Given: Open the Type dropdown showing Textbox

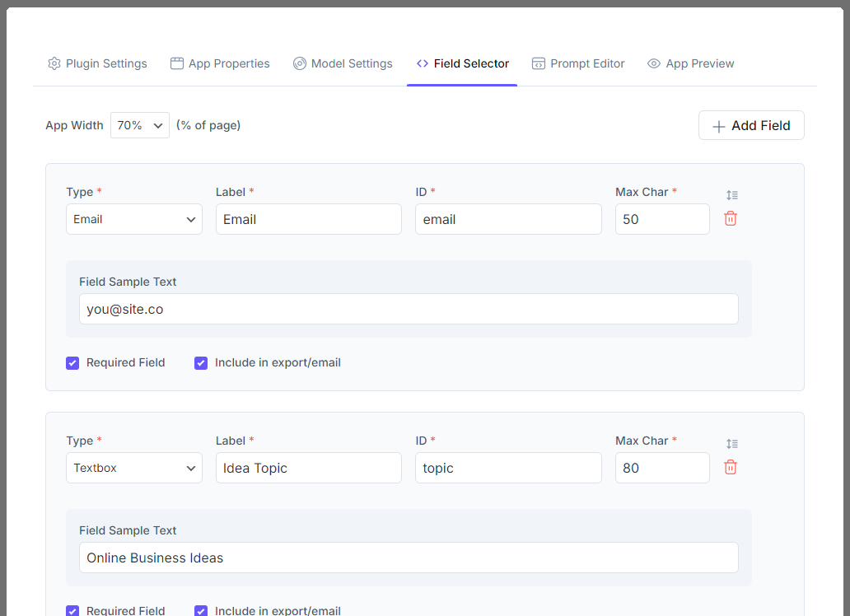Looking at the screenshot, I should [x=133, y=467].
